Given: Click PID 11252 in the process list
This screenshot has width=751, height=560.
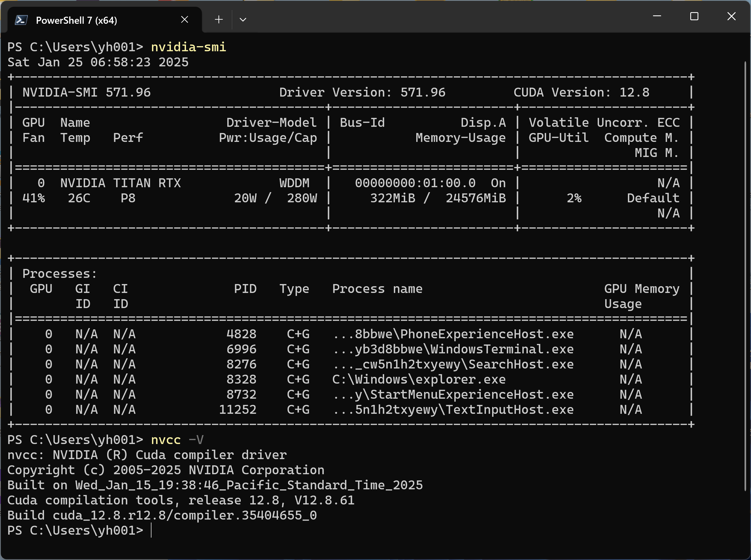Looking at the screenshot, I should (x=238, y=409).
